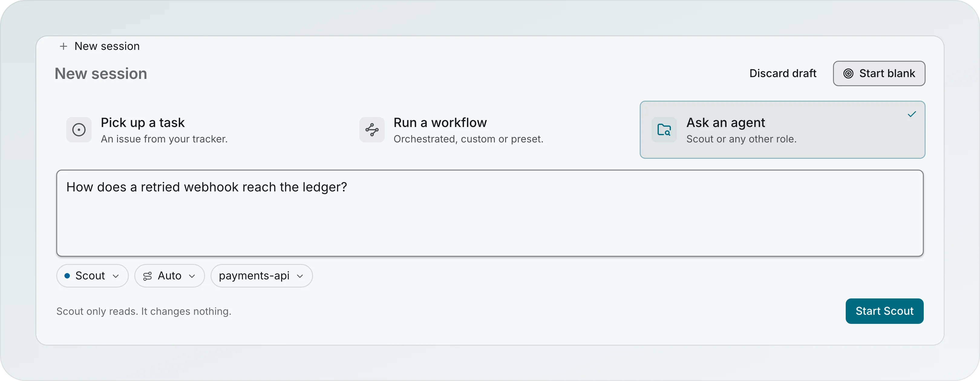Click the text 'Scout only reads. It changes nothing.'
980x381 pixels.
(x=144, y=311)
